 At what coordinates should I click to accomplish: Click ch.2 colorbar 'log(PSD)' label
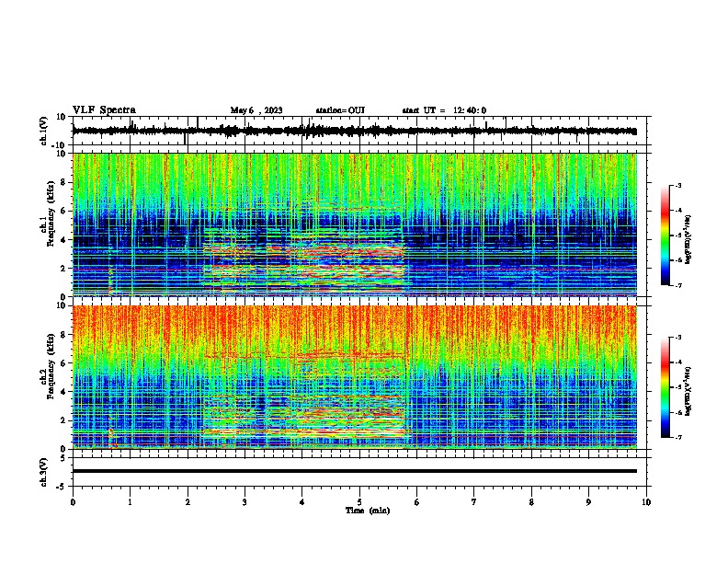click(688, 391)
